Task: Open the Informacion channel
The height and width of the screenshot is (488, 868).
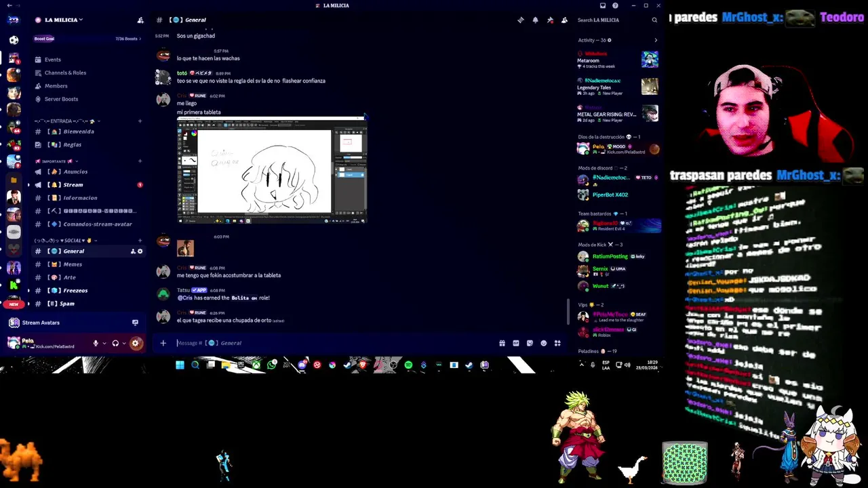Action: point(87,198)
